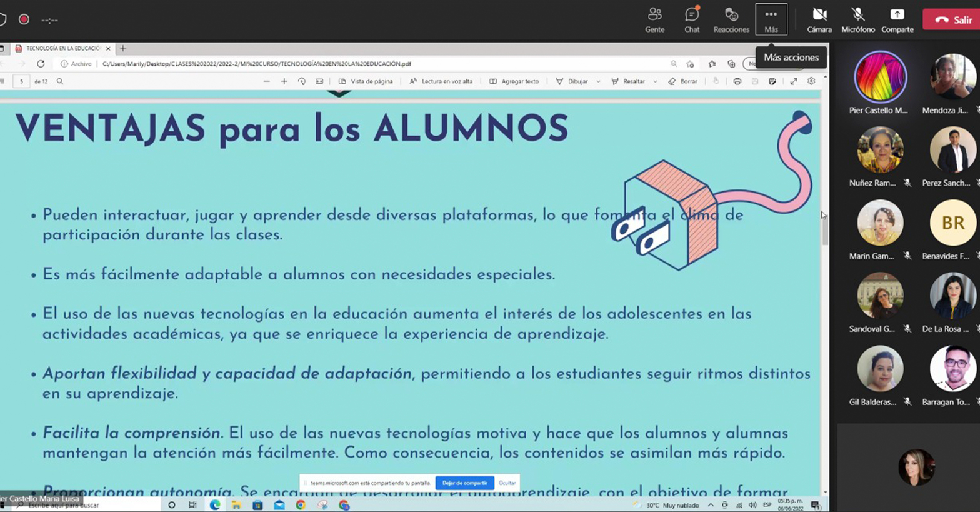Select Nuñez Ram... participant avatar
The width and height of the screenshot is (980, 512).
(x=880, y=150)
